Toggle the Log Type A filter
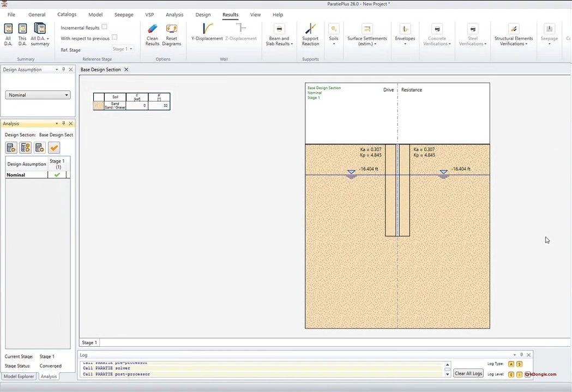 coord(511,364)
